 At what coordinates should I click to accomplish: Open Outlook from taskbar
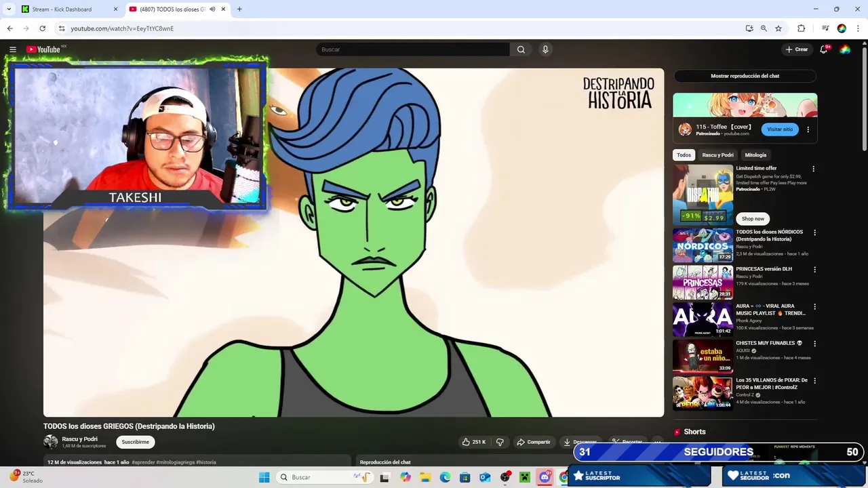pos(485,477)
